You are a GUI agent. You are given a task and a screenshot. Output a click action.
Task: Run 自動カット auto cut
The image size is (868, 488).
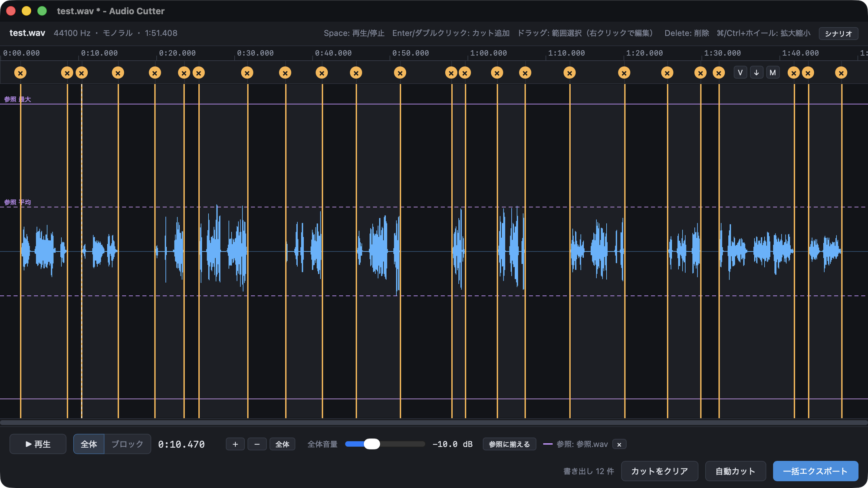[x=736, y=471]
